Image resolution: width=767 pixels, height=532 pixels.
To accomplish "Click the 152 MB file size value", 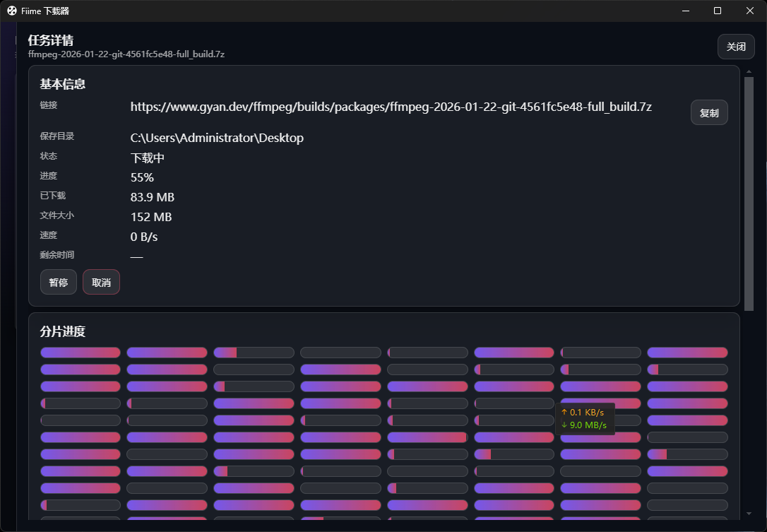I will click(x=151, y=217).
